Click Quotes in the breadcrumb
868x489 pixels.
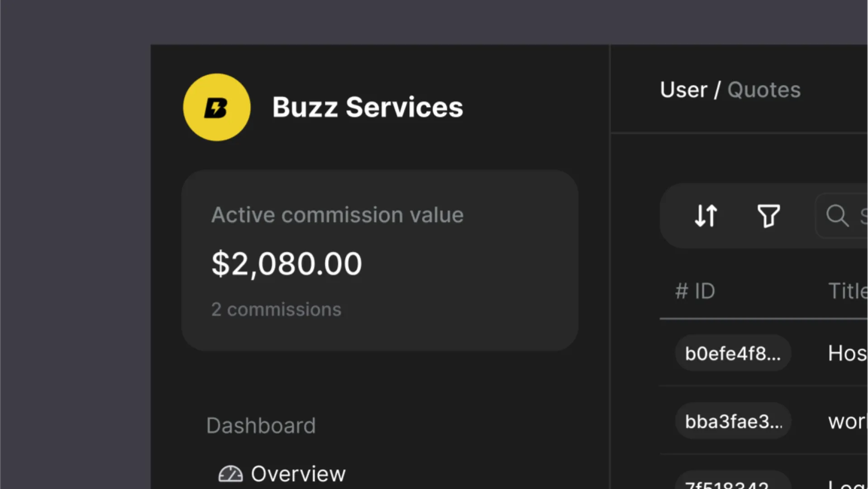coord(764,90)
